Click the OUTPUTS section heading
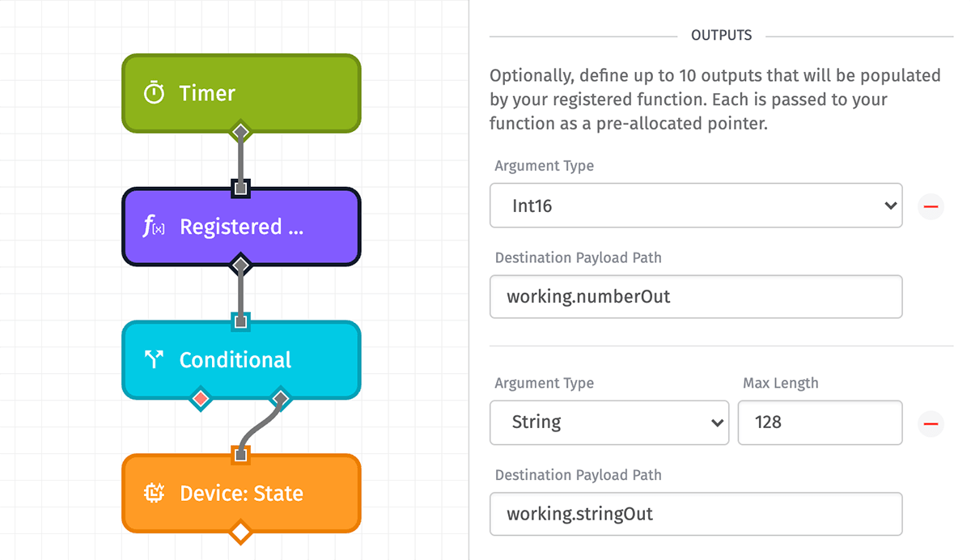Image resolution: width=971 pixels, height=560 pixels. point(721,36)
